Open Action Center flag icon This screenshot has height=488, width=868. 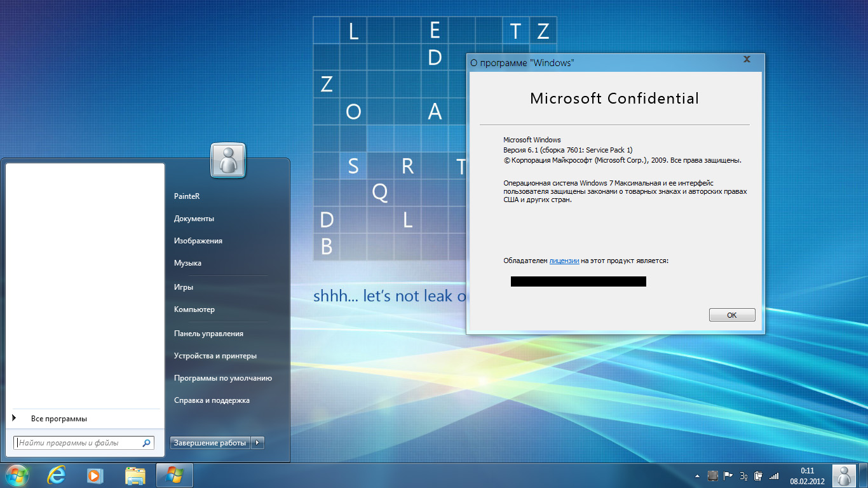coord(728,475)
